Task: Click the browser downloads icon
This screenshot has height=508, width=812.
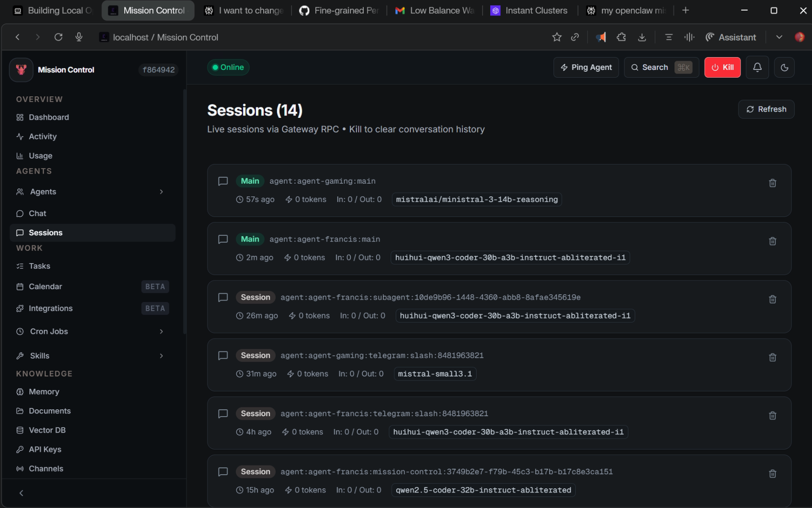Action: click(642, 37)
